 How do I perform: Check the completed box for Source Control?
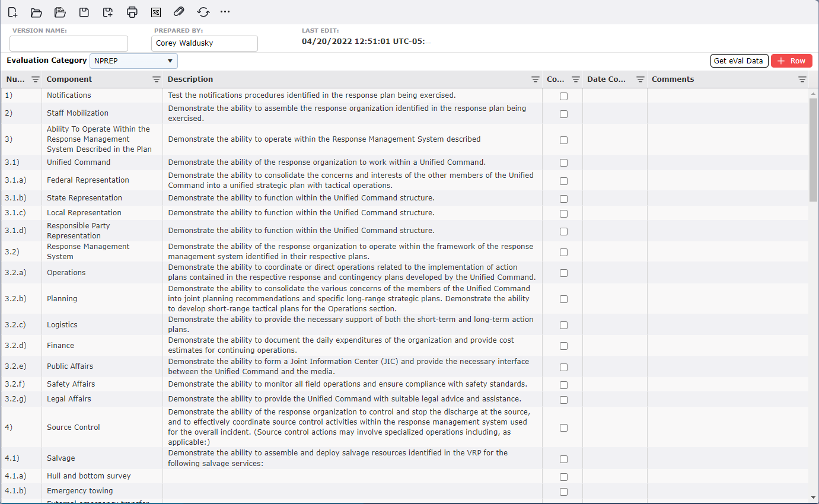(x=563, y=427)
